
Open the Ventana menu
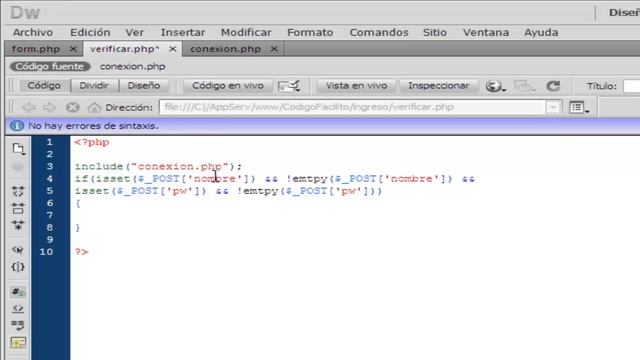click(x=486, y=32)
